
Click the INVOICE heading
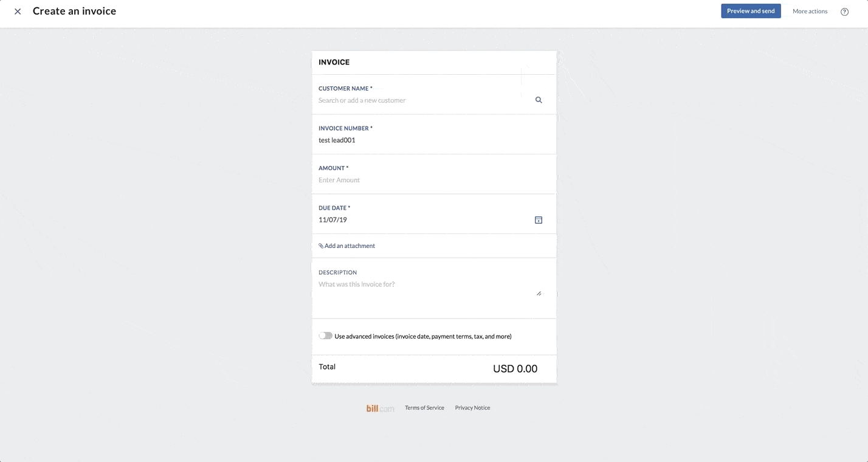(x=334, y=61)
